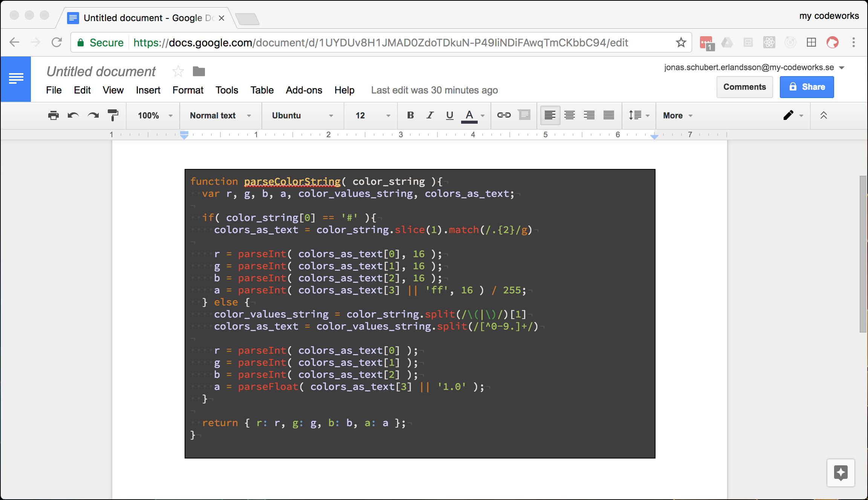The image size is (868, 500).
Task: Click the grid table extension icon
Action: pyautogui.click(x=811, y=42)
